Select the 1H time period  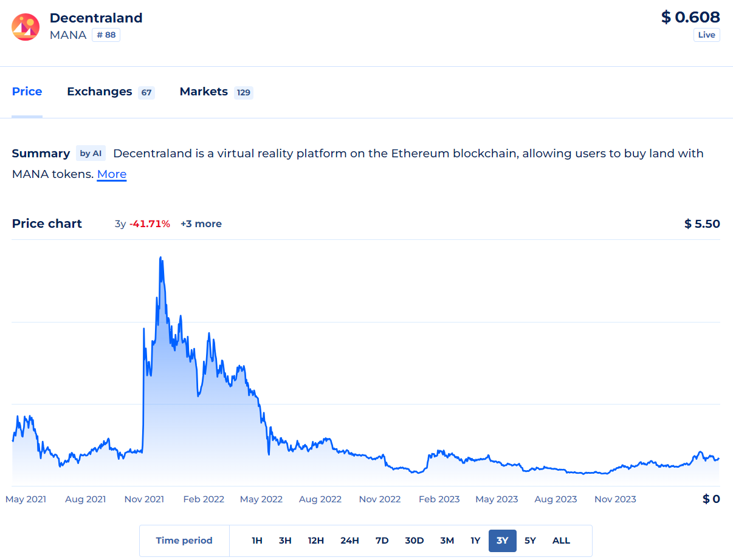pos(257,541)
